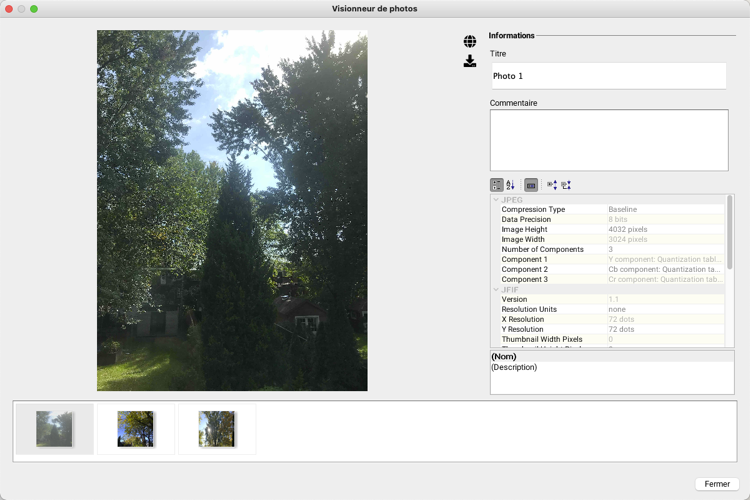
Task: Collapse the JPEG metadata group
Action: click(496, 200)
